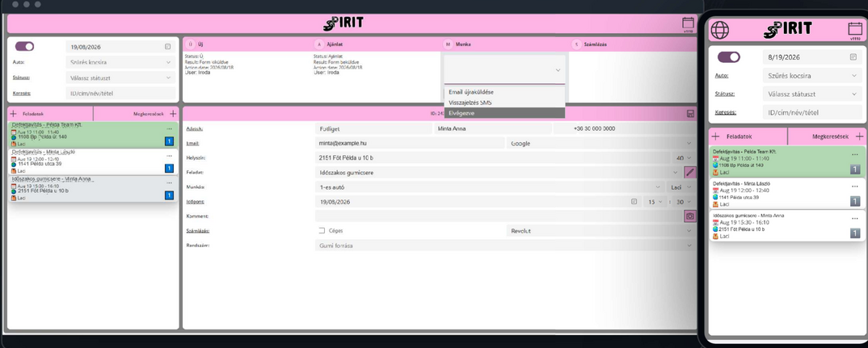Open the Laci worker dropdown in form
Image resolution: width=868 pixels, height=348 pixels.
point(681,187)
